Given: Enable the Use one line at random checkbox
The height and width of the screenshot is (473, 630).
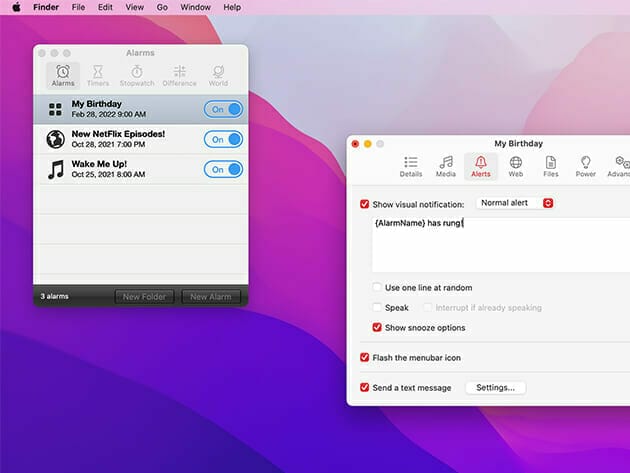Looking at the screenshot, I should (377, 288).
